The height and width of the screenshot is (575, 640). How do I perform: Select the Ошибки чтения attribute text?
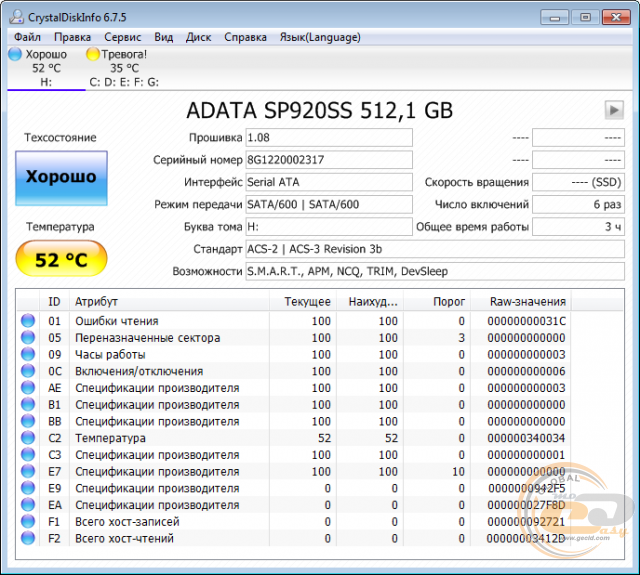click(117, 321)
